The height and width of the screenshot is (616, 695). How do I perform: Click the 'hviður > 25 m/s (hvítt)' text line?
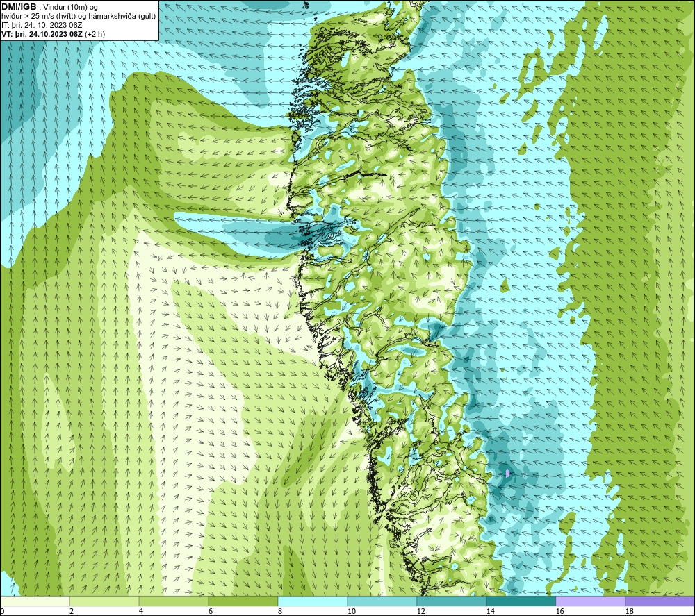(x=79, y=16)
